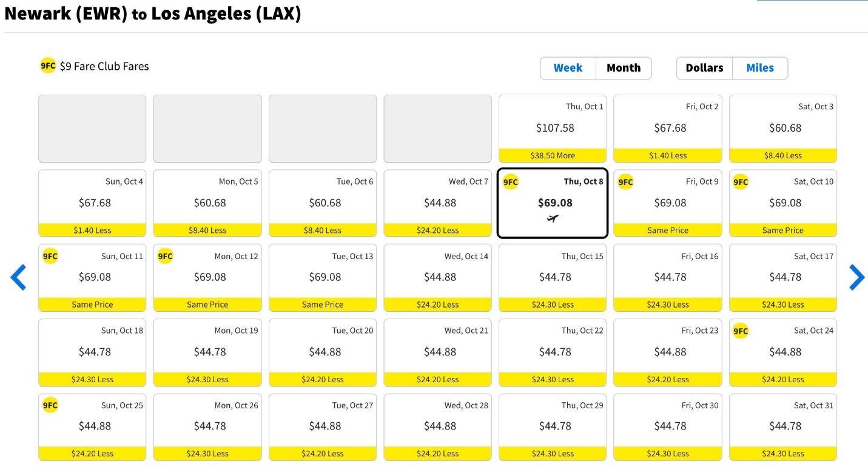868x472 pixels.
Task: Click the 9FC badge on Sat, Oct 10
Action: pyautogui.click(x=741, y=182)
